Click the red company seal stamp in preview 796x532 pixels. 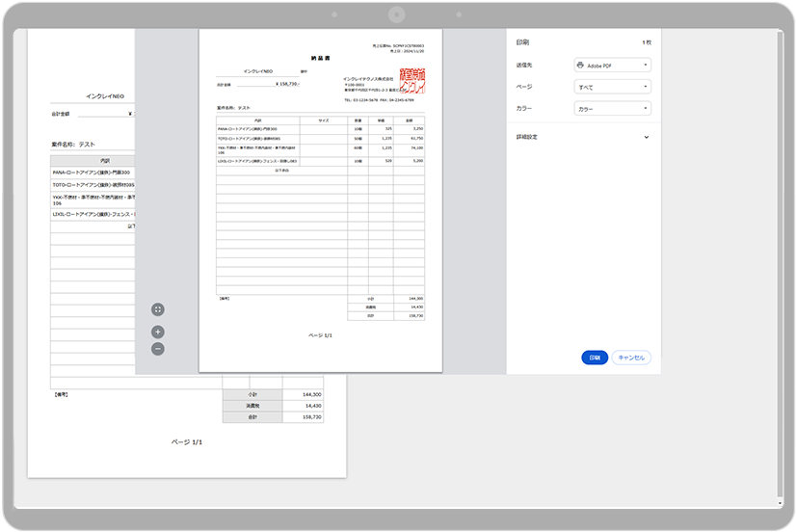click(412, 81)
